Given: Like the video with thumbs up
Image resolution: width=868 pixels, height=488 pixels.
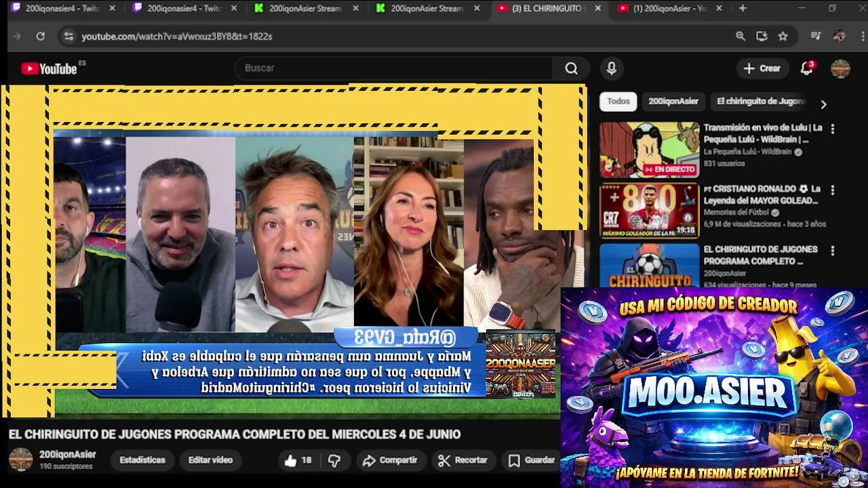Looking at the screenshot, I should point(298,460).
